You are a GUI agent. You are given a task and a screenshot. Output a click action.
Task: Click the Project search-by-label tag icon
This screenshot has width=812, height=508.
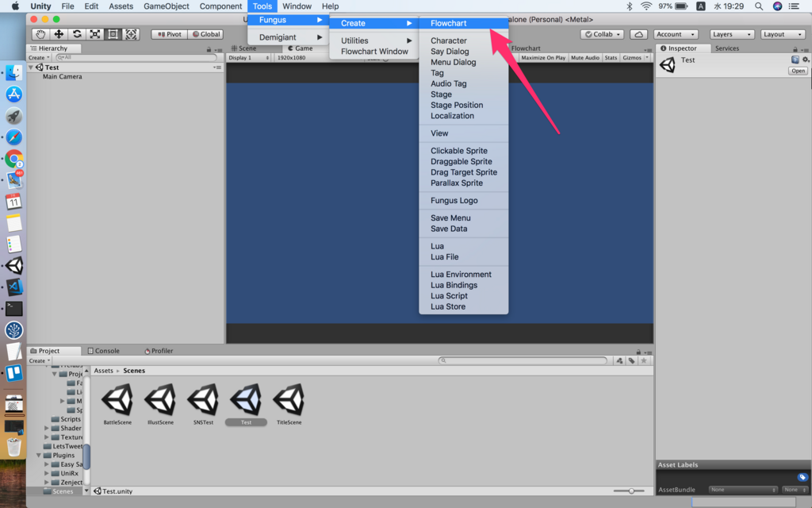631,360
